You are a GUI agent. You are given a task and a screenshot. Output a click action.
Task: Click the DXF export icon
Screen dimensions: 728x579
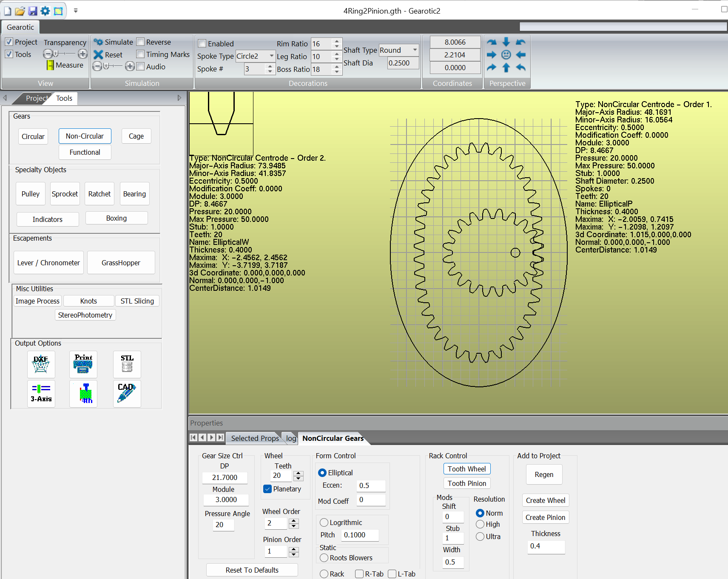[41, 364]
